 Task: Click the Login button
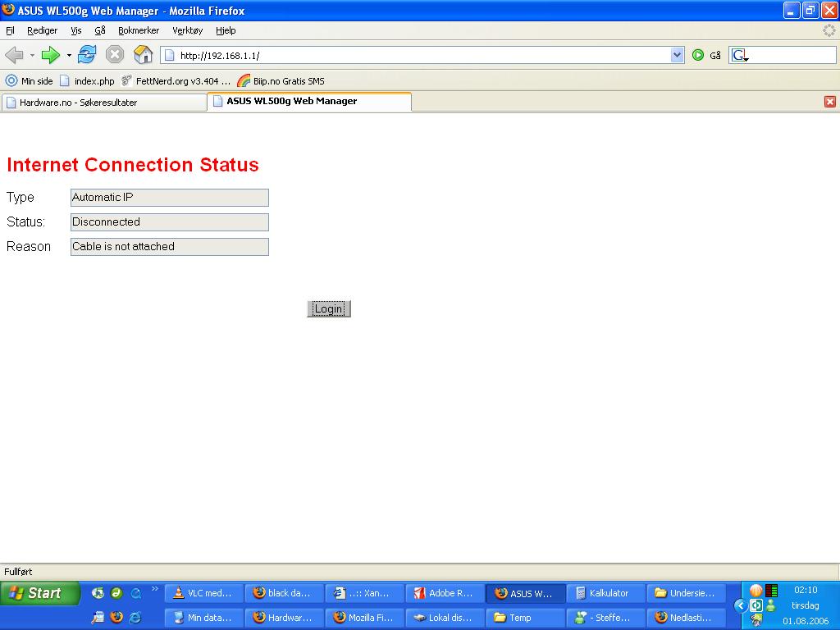(328, 308)
